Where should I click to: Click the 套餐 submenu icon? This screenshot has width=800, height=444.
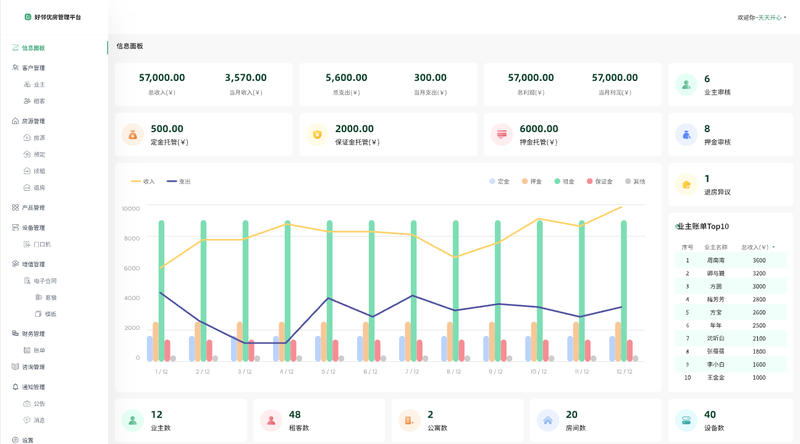point(38,297)
